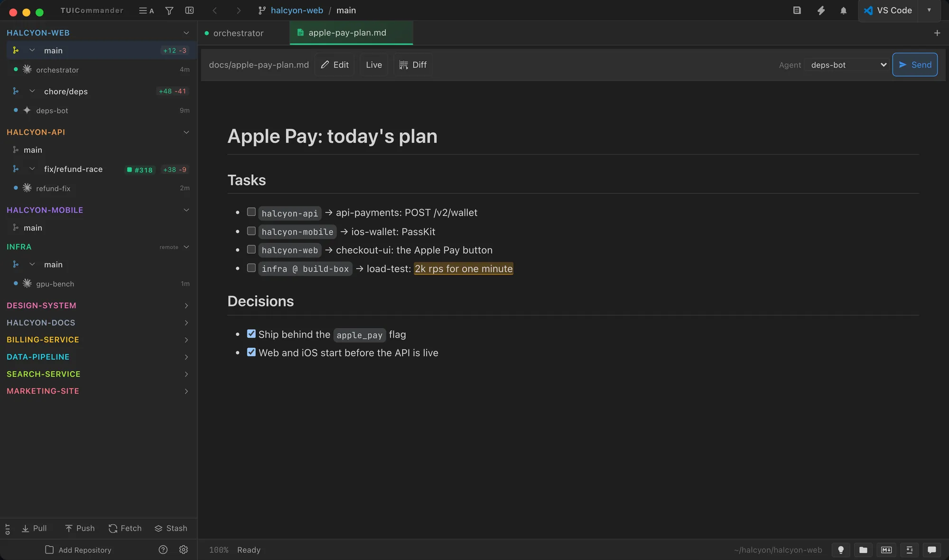The width and height of the screenshot is (949, 560).
Task: Switch to Live view
Action: [x=374, y=65]
